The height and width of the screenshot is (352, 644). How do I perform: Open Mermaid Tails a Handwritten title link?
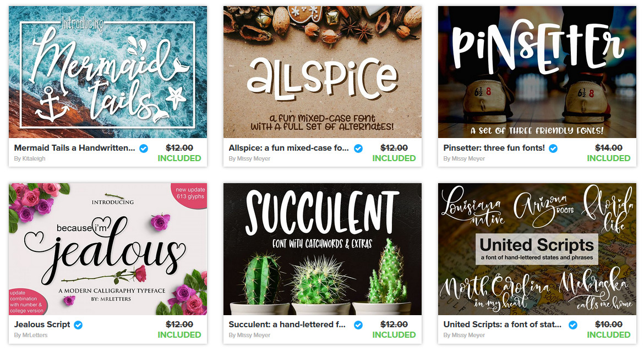(x=75, y=148)
